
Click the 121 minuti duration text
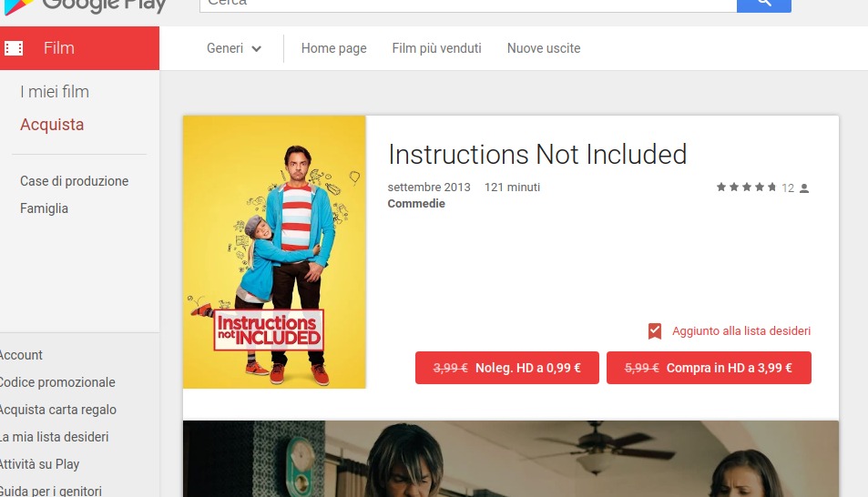(512, 188)
